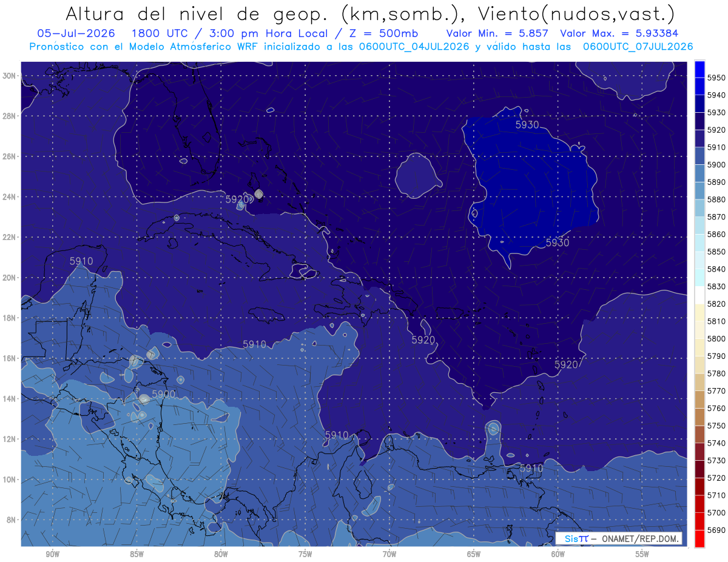Click the 16N latitude axis label
This screenshot has width=728, height=562.
(x=9, y=358)
